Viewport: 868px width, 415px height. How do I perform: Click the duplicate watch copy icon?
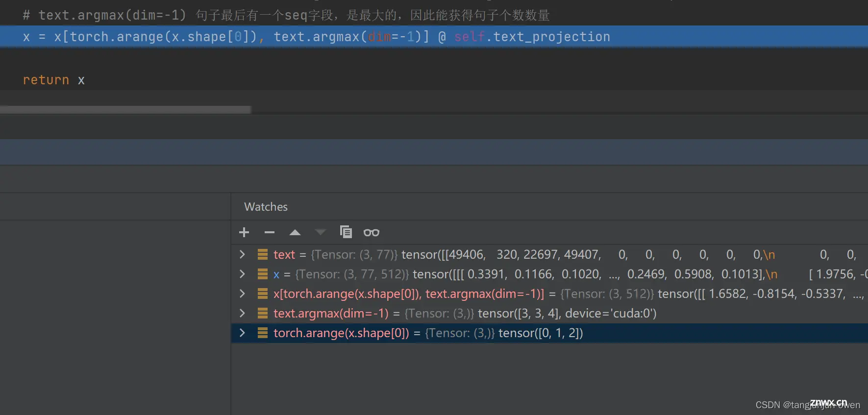click(x=346, y=232)
